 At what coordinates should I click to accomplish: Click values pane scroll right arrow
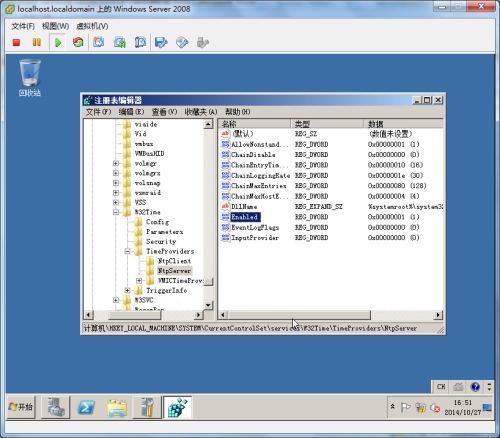coord(438,315)
